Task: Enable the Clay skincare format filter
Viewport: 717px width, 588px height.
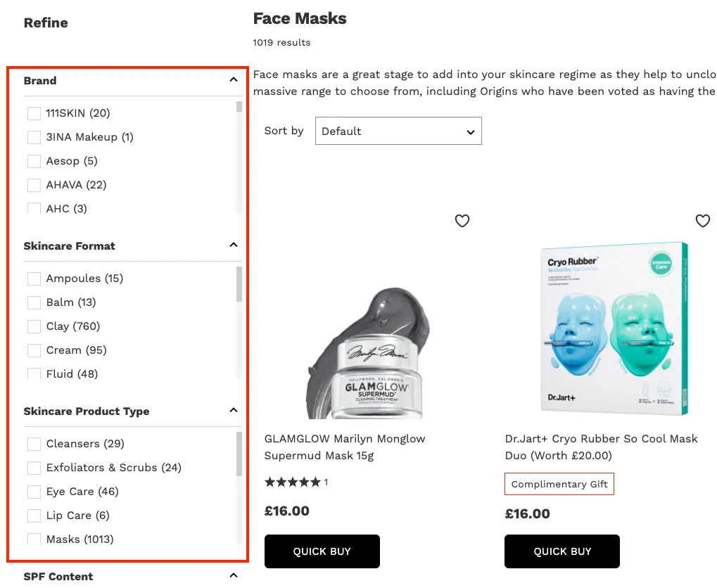Action: (x=33, y=326)
